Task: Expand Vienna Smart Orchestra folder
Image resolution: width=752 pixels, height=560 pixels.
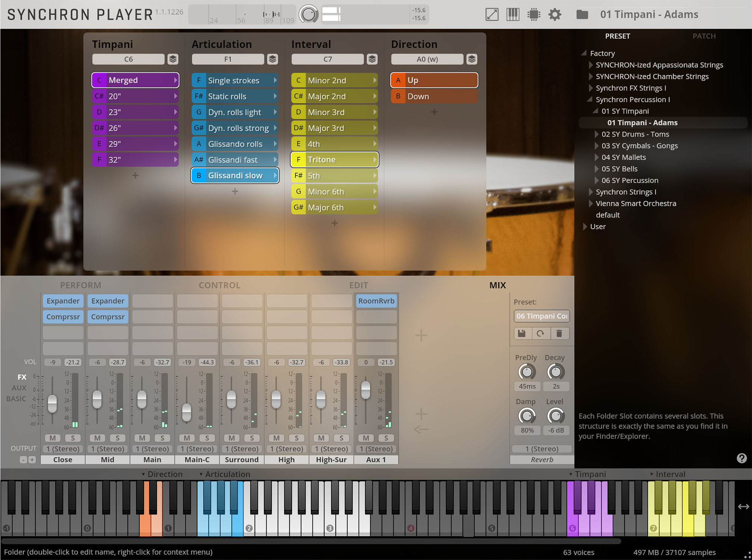Action: [x=591, y=203]
